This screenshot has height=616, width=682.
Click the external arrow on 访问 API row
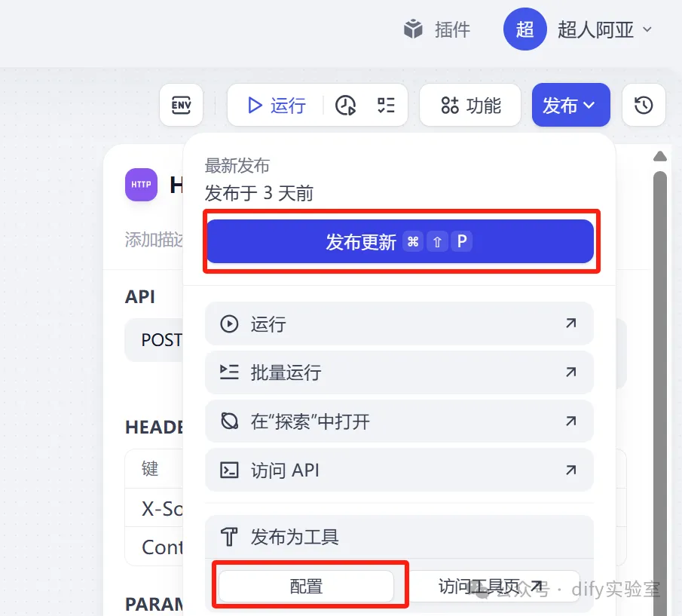570,470
